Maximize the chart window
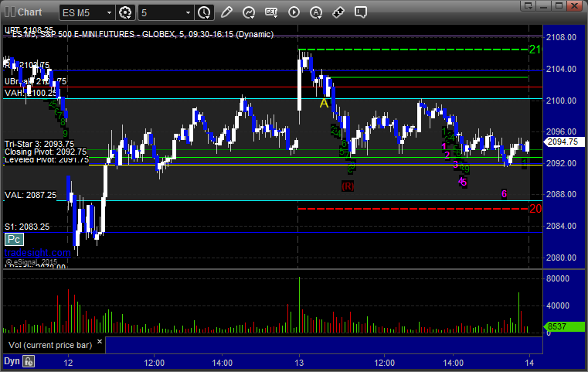 click(559, 5)
